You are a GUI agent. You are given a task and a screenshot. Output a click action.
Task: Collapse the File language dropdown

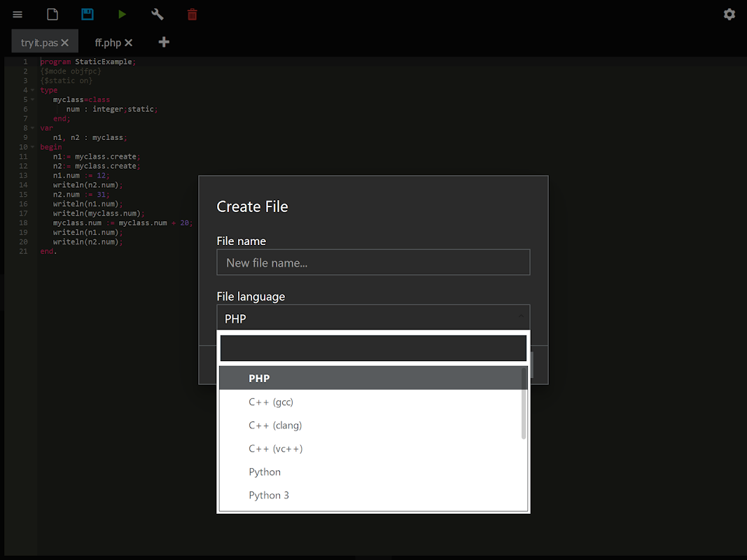point(373,318)
